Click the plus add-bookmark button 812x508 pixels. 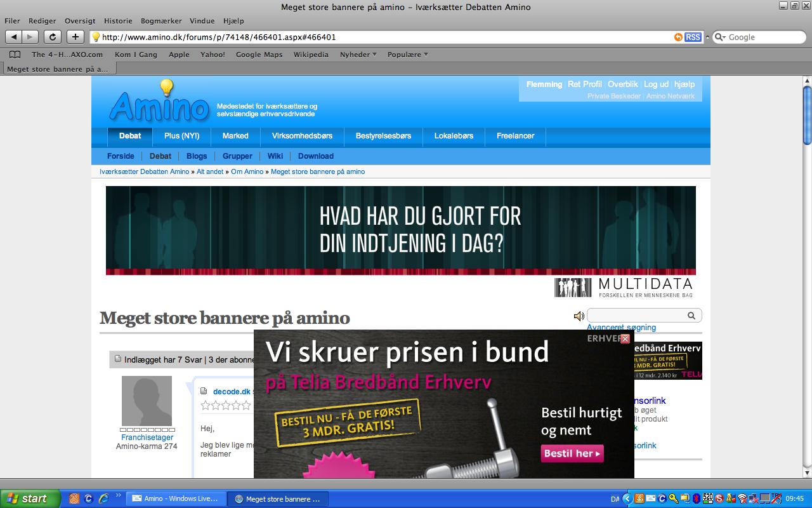[75, 37]
